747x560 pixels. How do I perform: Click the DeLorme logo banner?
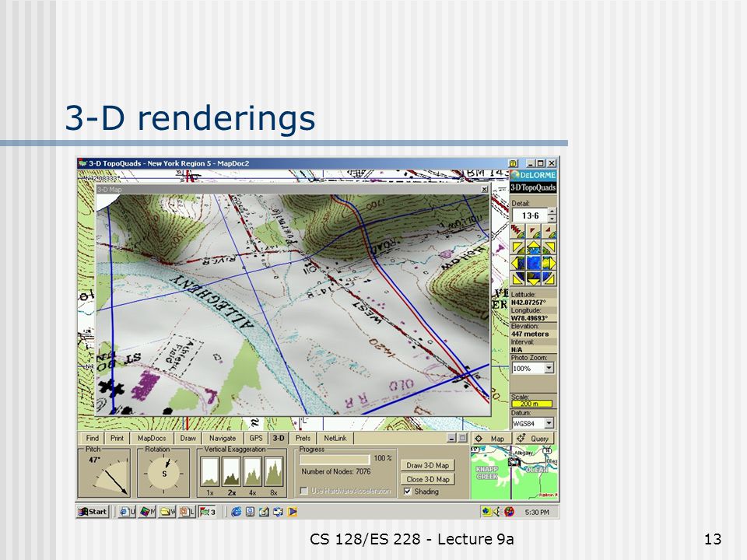point(533,175)
